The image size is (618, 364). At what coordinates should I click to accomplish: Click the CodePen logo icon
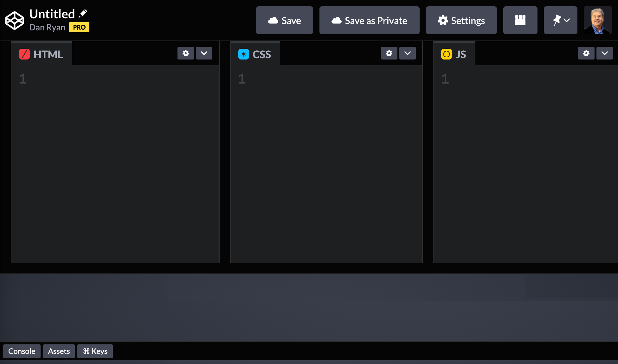tap(15, 21)
